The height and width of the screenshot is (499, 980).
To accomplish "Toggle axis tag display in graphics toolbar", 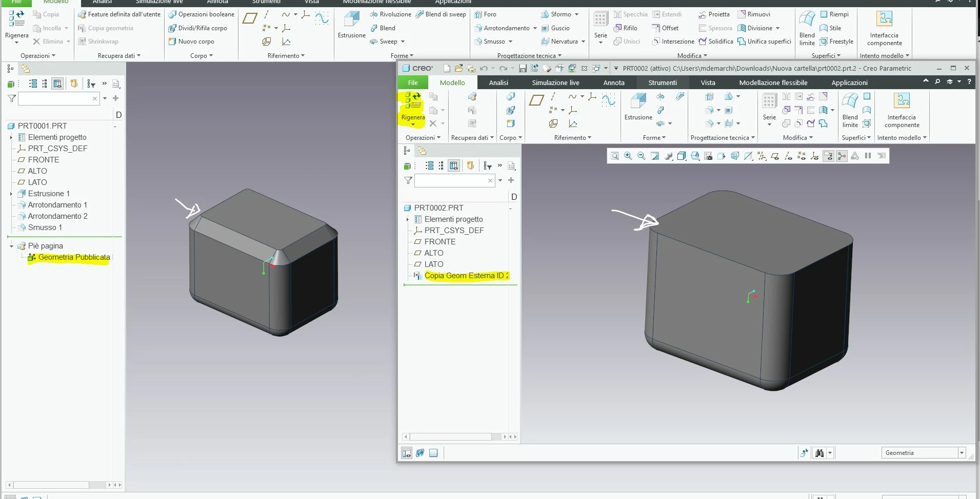I will (x=788, y=156).
